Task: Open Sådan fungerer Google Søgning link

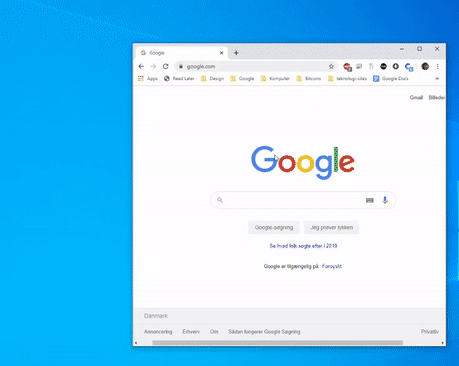Action: [x=264, y=332]
